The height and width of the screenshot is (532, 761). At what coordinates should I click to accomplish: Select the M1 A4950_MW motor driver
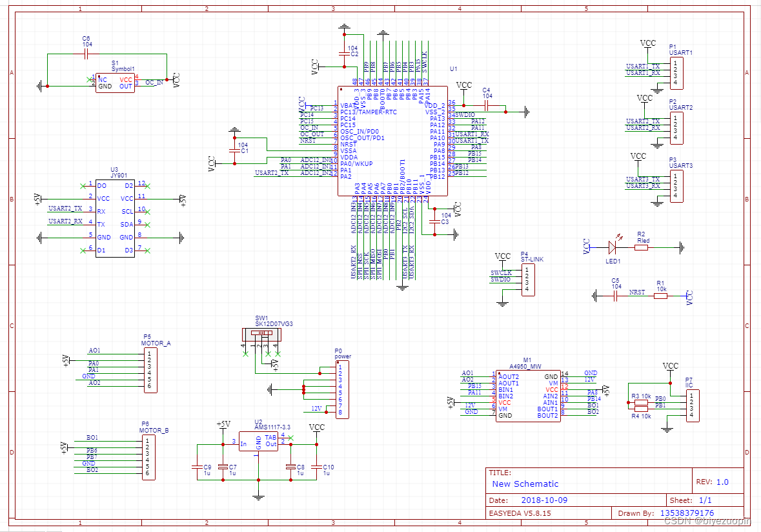[528, 395]
